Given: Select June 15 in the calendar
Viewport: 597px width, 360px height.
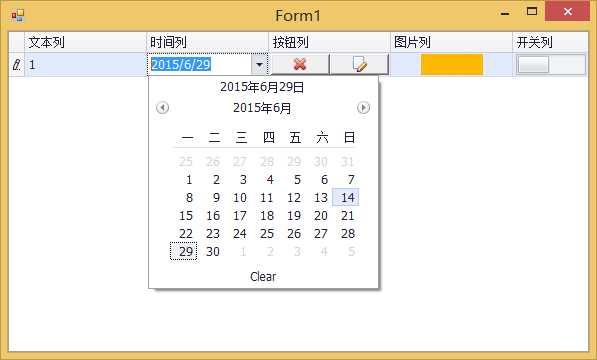Looking at the screenshot, I should pyautogui.click(x=185, y=216).
